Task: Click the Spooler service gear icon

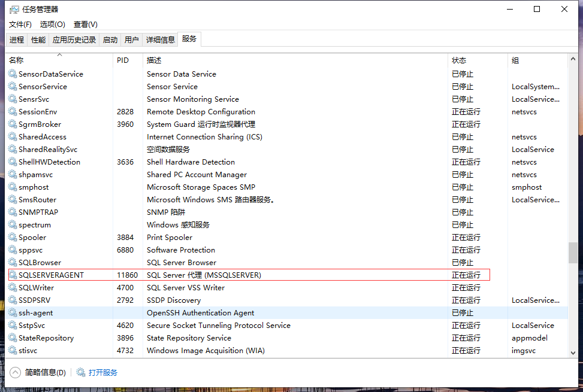Action: click(x=13, y=237)
